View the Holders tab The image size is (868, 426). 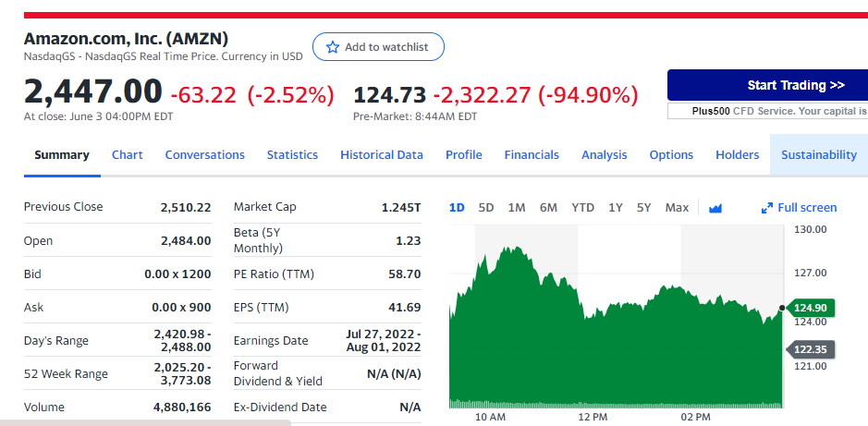738,155
